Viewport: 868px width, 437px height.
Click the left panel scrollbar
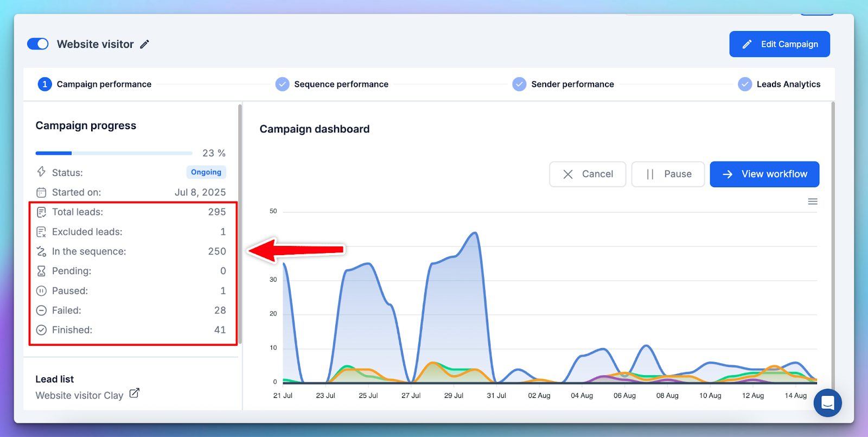point(240,224)
